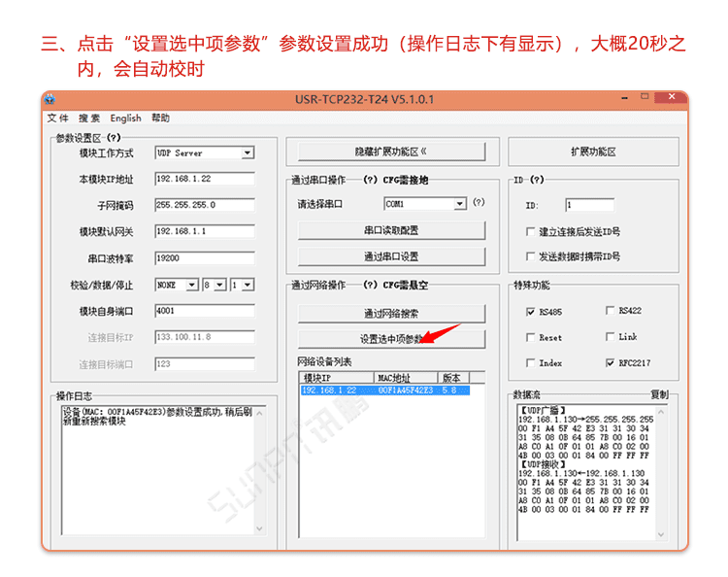Toggle the Link checkbox

(x=611, y=336)
